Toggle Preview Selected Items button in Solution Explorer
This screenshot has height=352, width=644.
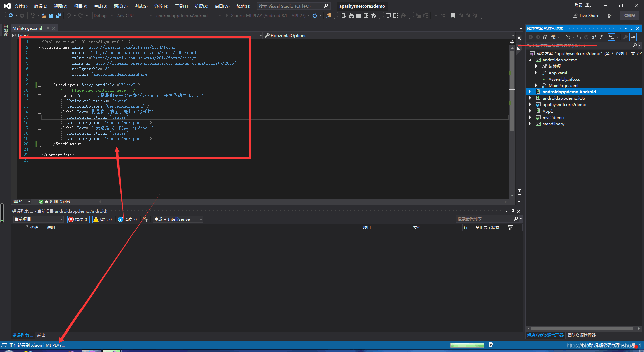pos(633,37)
